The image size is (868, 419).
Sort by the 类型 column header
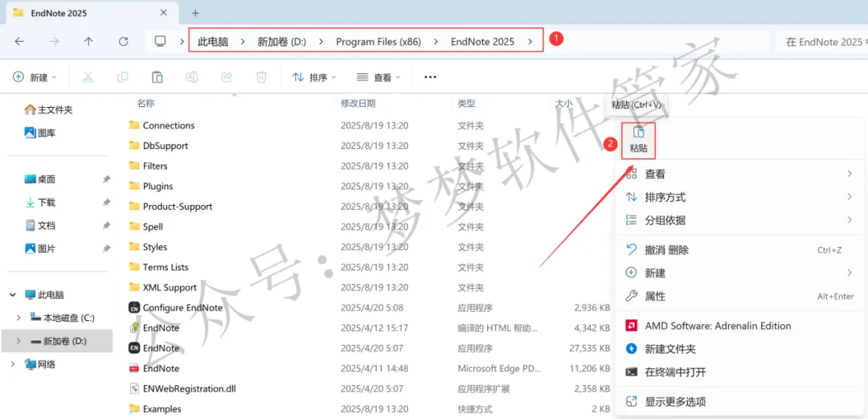coord(467,103)
